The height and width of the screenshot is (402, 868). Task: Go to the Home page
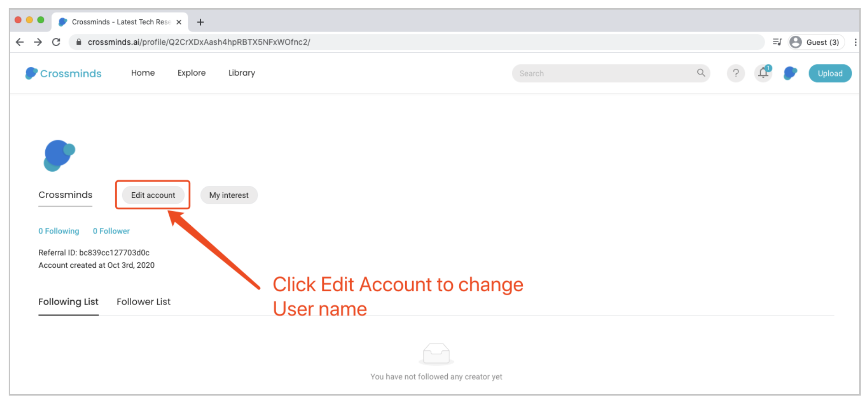point(143,73)
